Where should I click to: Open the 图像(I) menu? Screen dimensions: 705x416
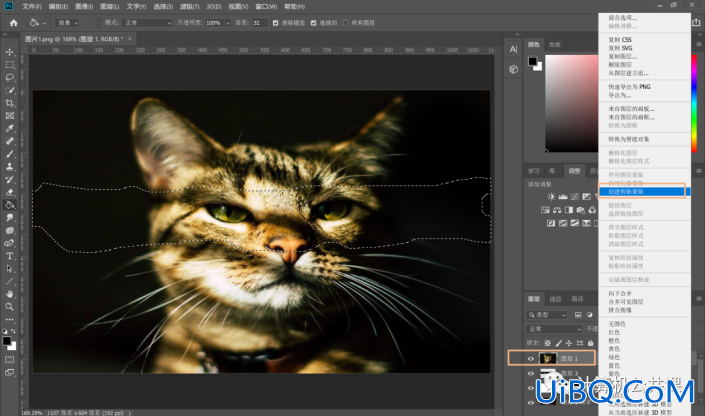pos(84,7)
